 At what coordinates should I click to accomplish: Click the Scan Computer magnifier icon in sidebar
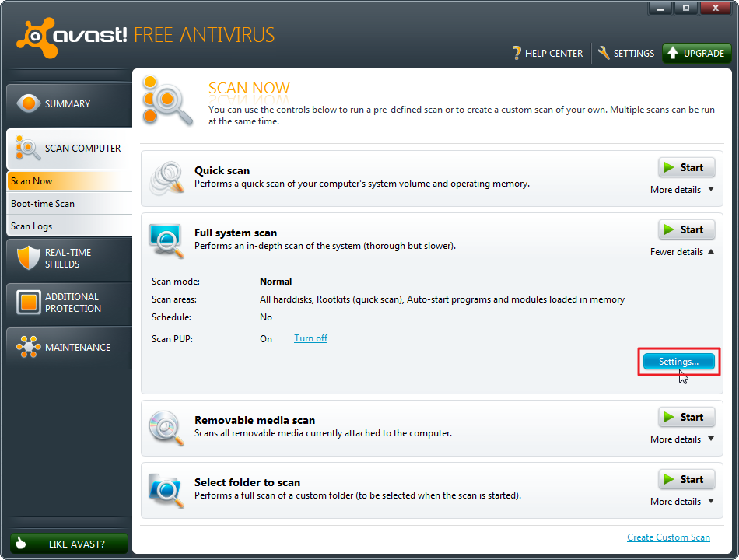tap(27, 148)
